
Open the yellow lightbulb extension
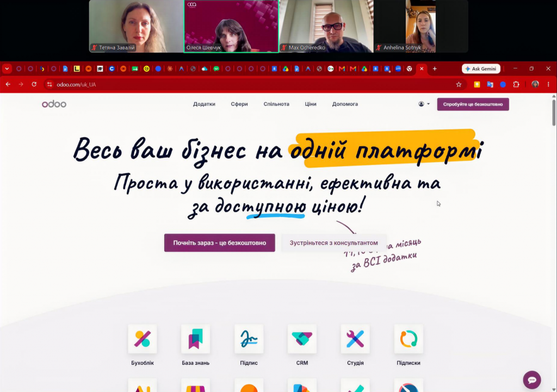[x=476, y=84]
